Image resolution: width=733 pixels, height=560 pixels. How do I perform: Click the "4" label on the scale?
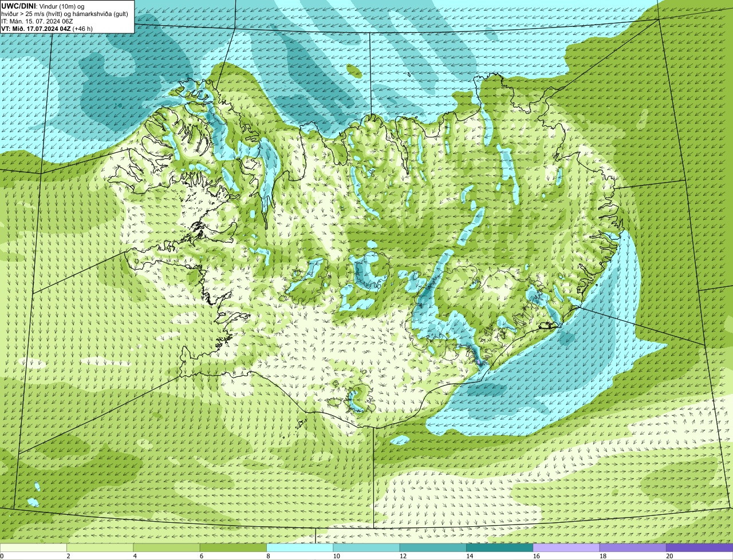tap(135, 556)
